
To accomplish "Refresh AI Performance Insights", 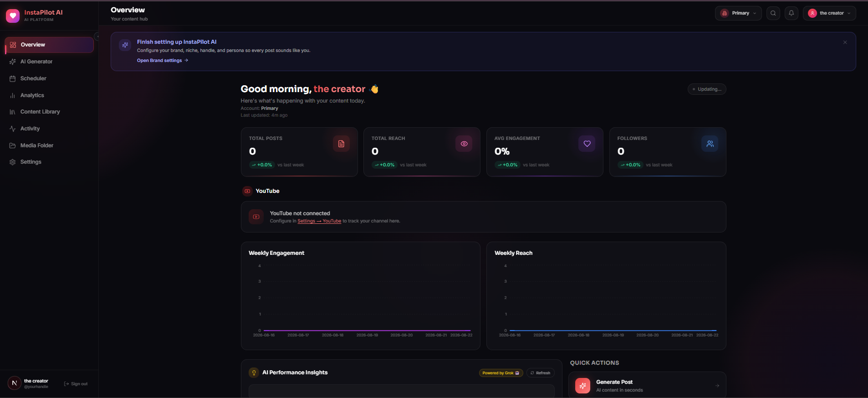I will pos(541,373).
